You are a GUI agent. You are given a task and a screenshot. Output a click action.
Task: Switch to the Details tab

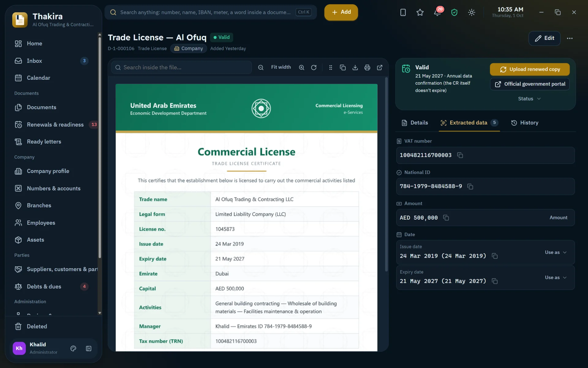tap(415, 123)
